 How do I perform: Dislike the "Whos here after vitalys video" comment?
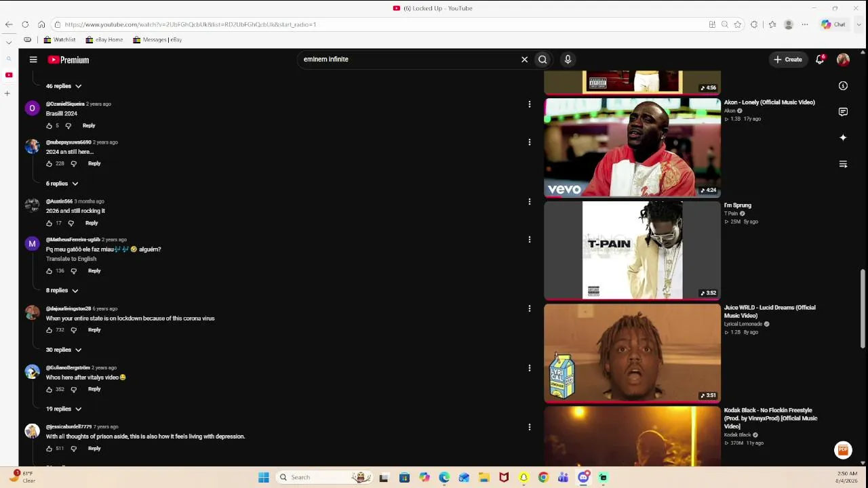tap(74, 389)
